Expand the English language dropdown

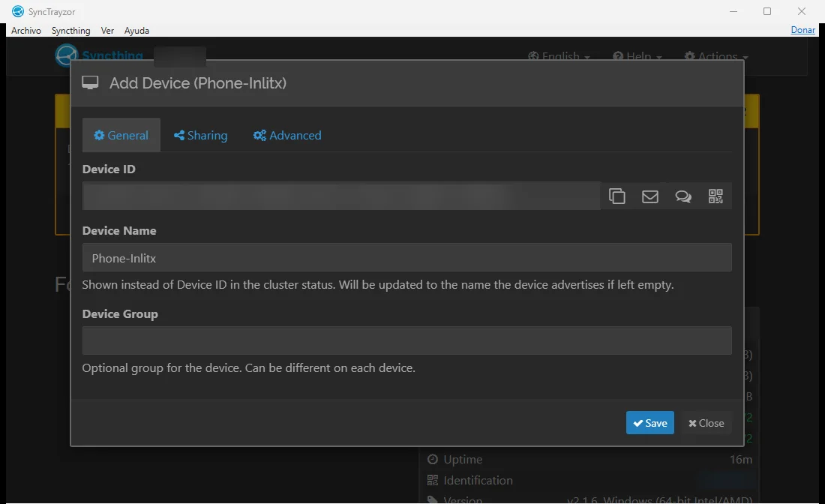[559, 55]
